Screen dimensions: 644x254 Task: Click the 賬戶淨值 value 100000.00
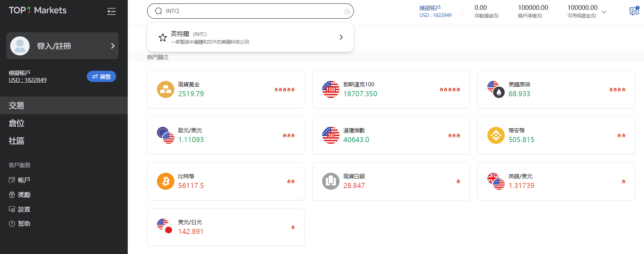coord(533,7)
